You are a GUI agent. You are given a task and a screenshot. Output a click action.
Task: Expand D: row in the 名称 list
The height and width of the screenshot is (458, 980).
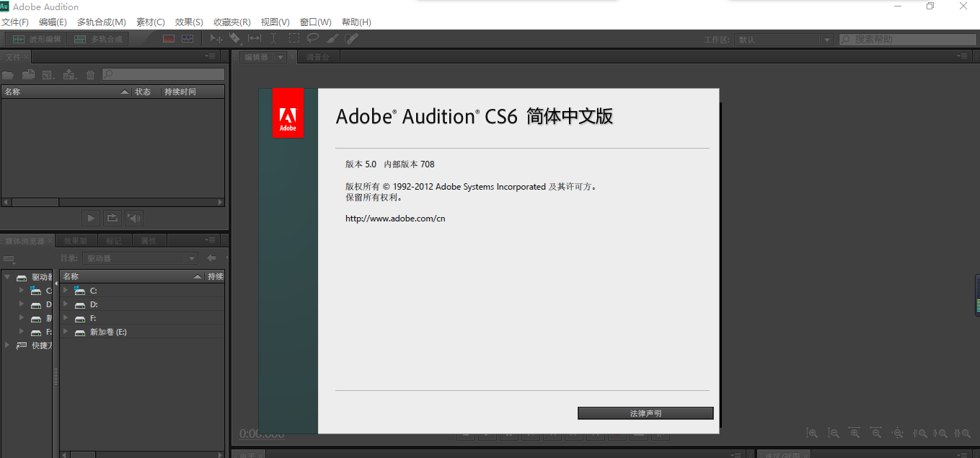pyautogui.click(x=66, y=304)
